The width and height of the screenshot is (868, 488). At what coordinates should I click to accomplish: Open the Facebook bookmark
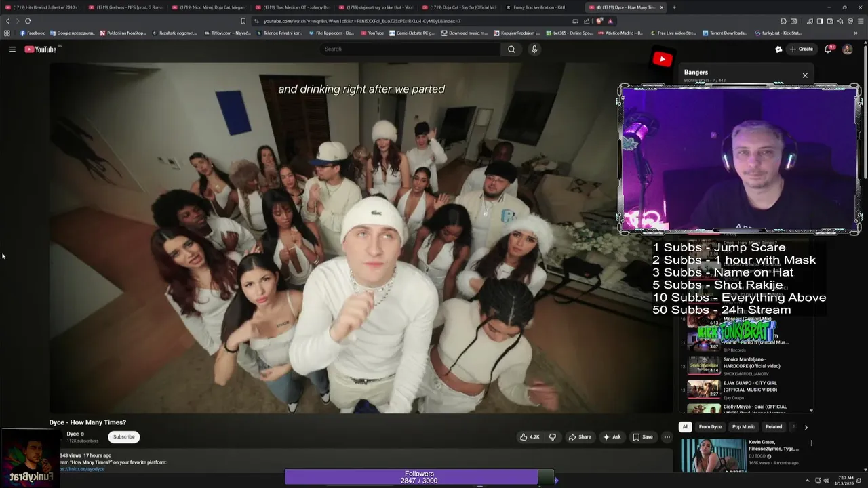click(32, 33)
